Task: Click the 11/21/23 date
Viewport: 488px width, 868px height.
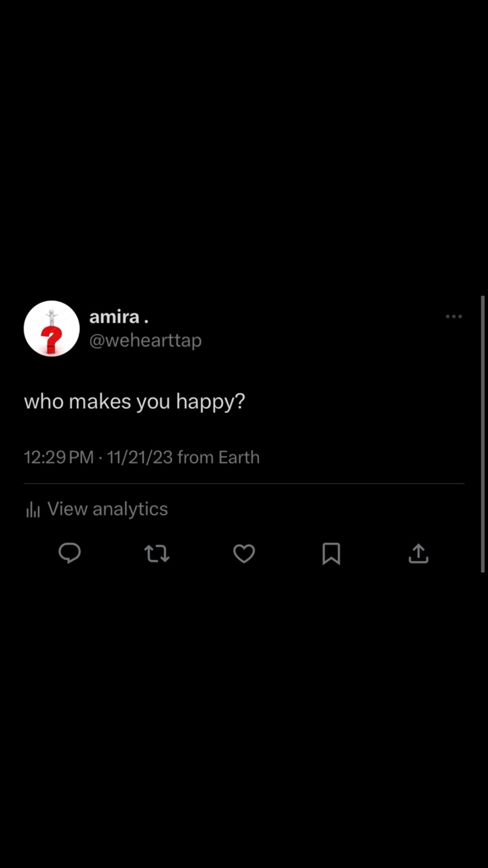Action: [x=140, y=458]
